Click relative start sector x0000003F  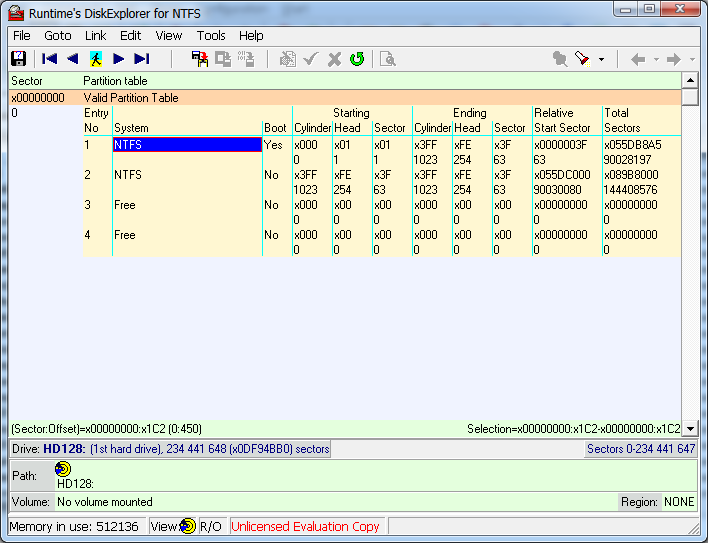tap(560, 145)
